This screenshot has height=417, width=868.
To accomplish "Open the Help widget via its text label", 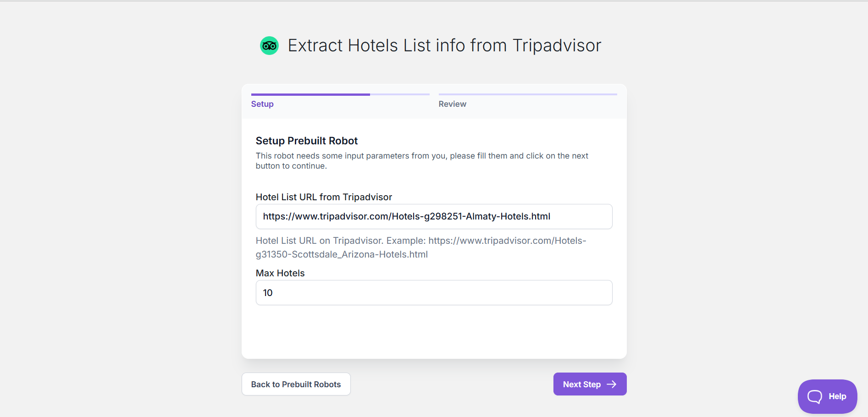I will point(837,397).
